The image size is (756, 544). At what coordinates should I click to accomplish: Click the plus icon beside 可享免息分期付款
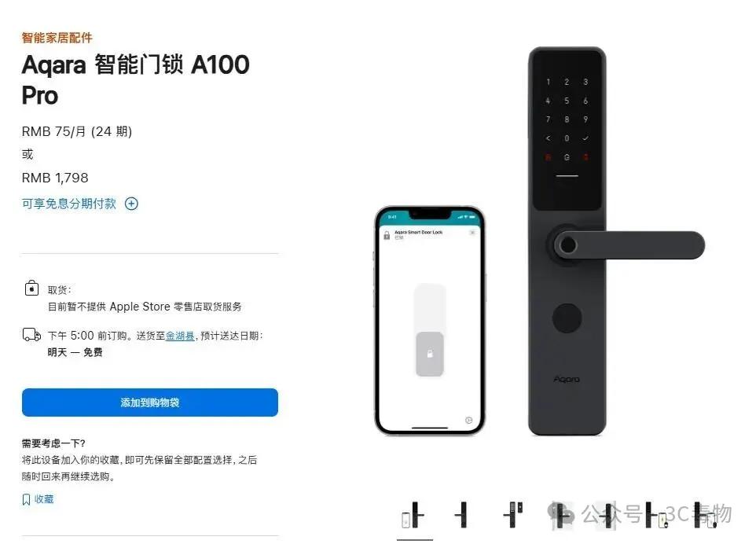coord(131,204)
